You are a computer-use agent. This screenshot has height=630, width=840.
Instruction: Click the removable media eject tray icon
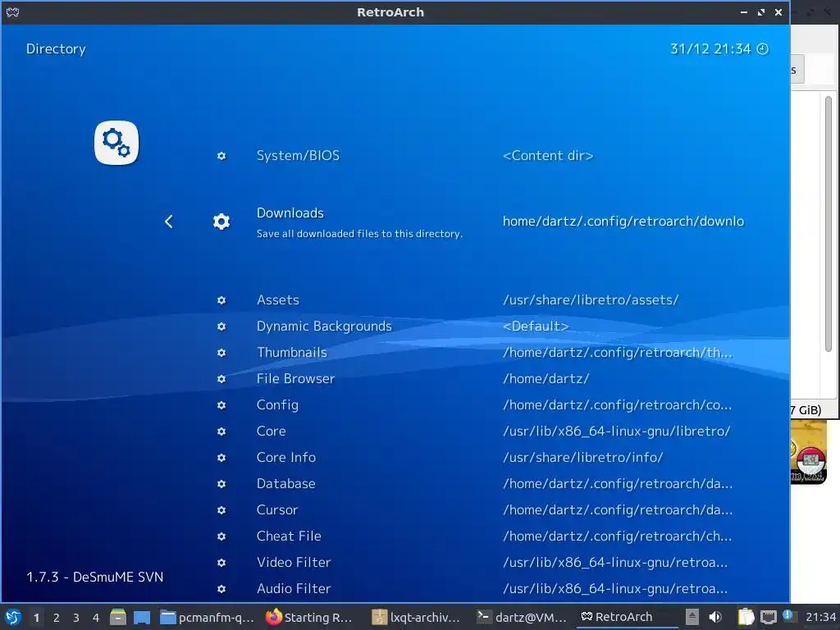tap(692, 617)
